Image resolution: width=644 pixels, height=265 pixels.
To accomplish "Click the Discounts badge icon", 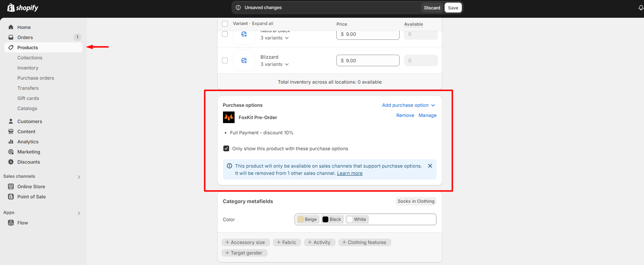I will [x=11, y=162].
